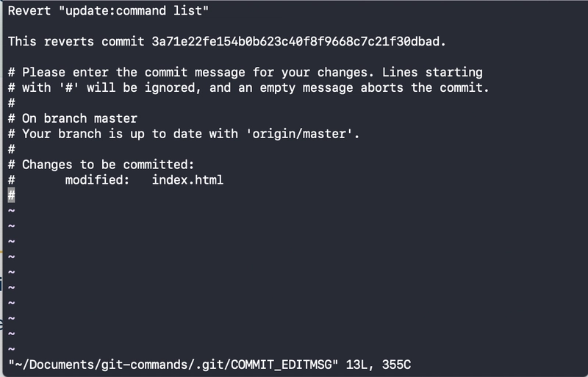588x377 pixels.
Task: Place cursor on the 'Revert' title word
Action: (29, 10)
